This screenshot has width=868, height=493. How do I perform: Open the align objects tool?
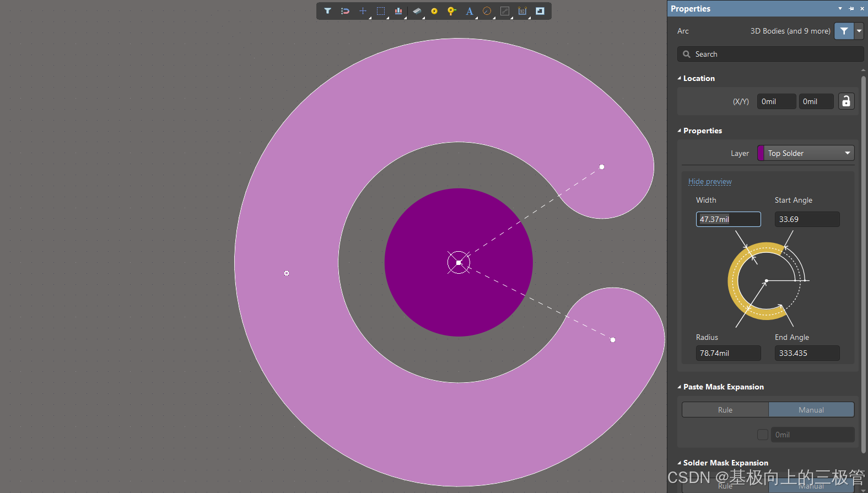pyautogui.click(x=398, y=11)
